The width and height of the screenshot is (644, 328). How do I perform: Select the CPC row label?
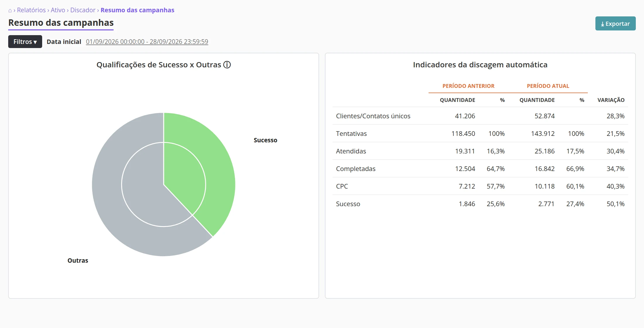coord(342,186)
